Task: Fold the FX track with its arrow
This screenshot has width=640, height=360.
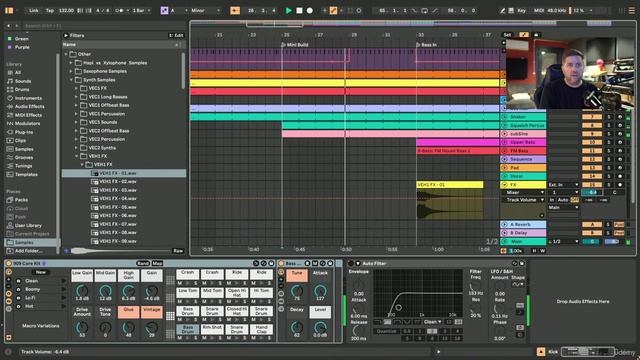Action: pos(504,185)
